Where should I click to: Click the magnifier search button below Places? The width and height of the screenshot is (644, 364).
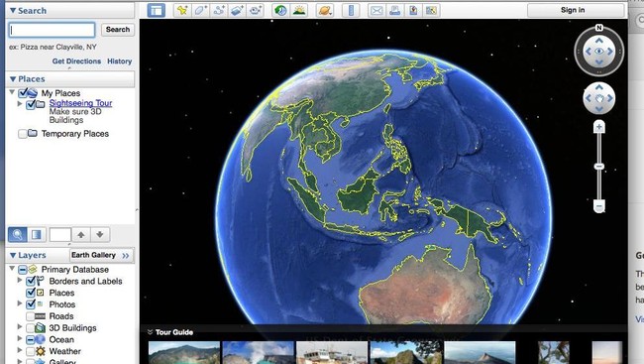[17, 234]
